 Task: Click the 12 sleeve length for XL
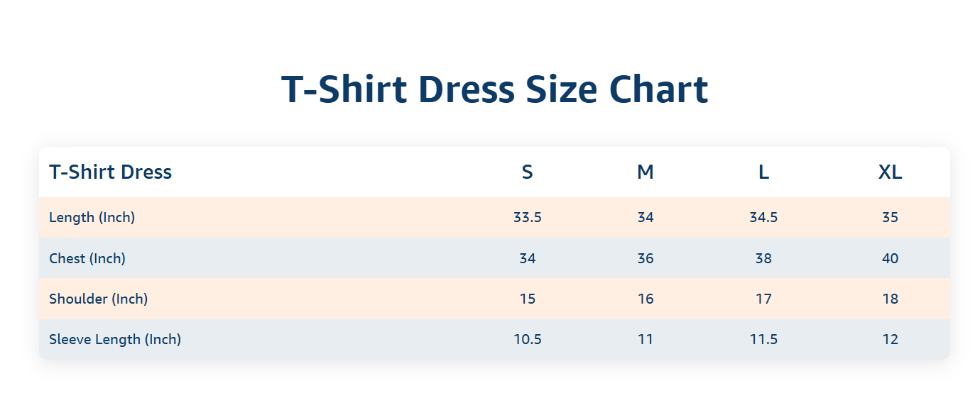(x=890, y=339)
